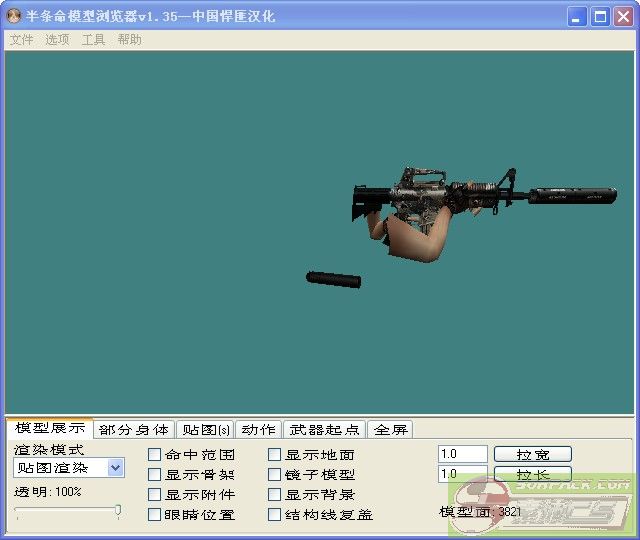640x540 pixels.
Task: Expand the 渲染模式 dropdown
Action: point(115,468)
